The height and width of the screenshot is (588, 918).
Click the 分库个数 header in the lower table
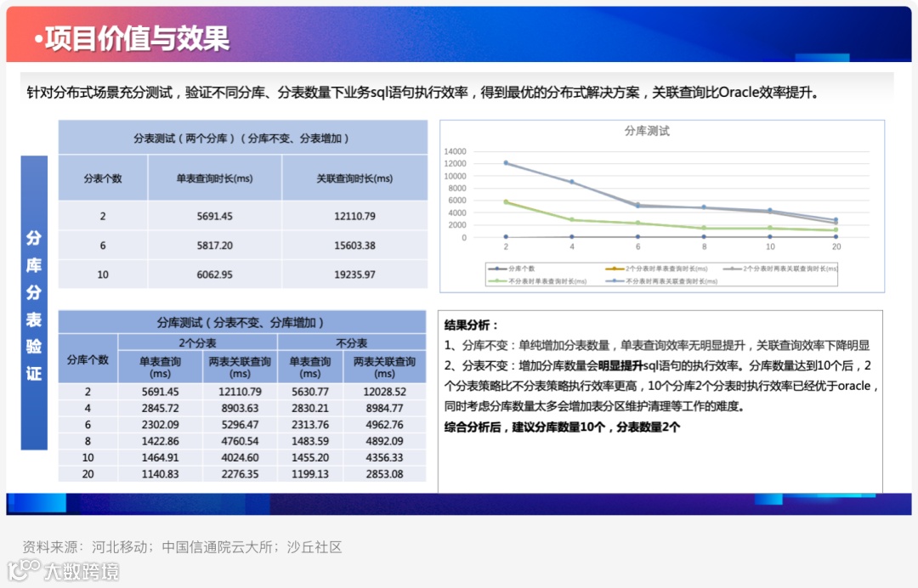coord(88,359)
